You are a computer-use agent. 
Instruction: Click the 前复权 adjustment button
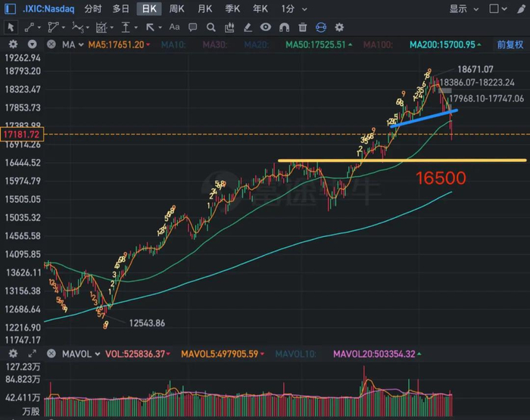510,45
